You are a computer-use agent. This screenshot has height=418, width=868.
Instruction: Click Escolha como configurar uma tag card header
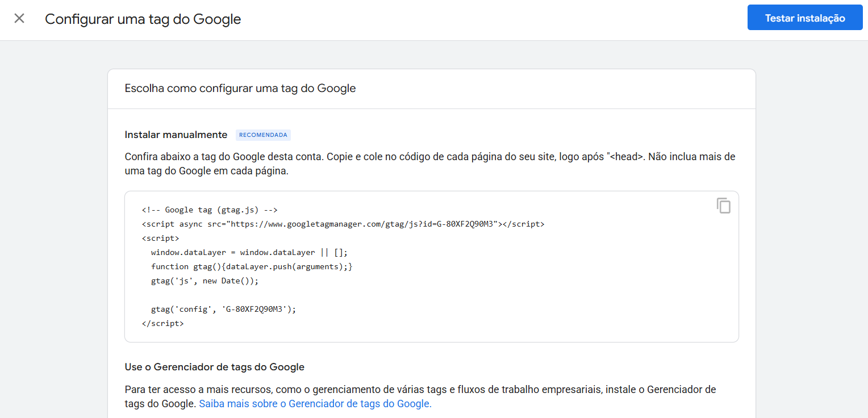pos(240,89)
